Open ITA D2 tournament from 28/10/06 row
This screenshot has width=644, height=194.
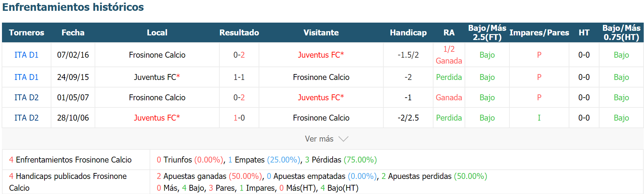click(x=27, y=118)
